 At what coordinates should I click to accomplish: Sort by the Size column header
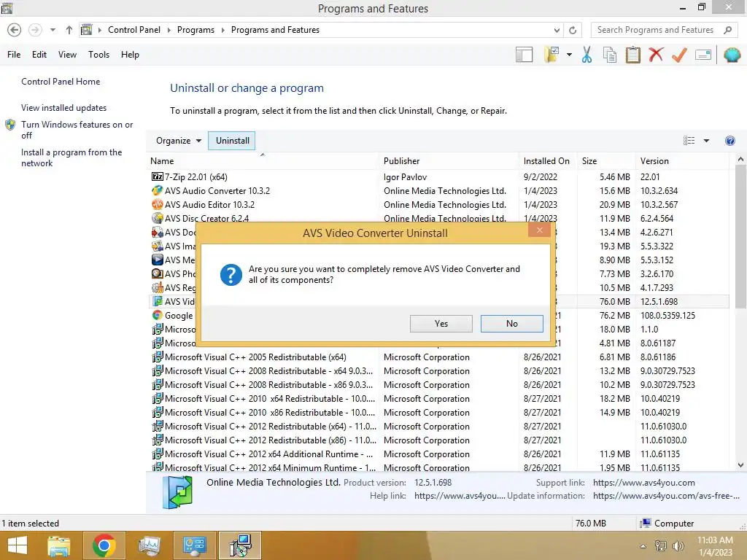[x=606, y=161]
